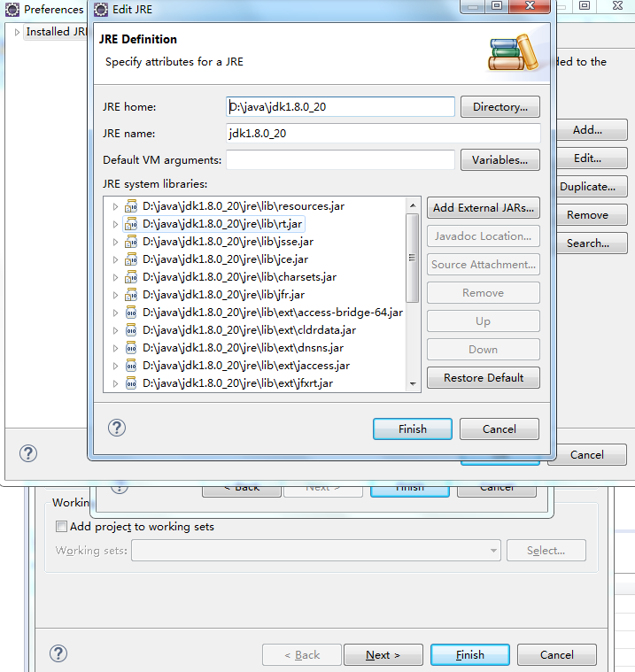Click the JRE home path field
This screenshot has height=672, width=635.
pyautogui.click(x=340, y=107)
